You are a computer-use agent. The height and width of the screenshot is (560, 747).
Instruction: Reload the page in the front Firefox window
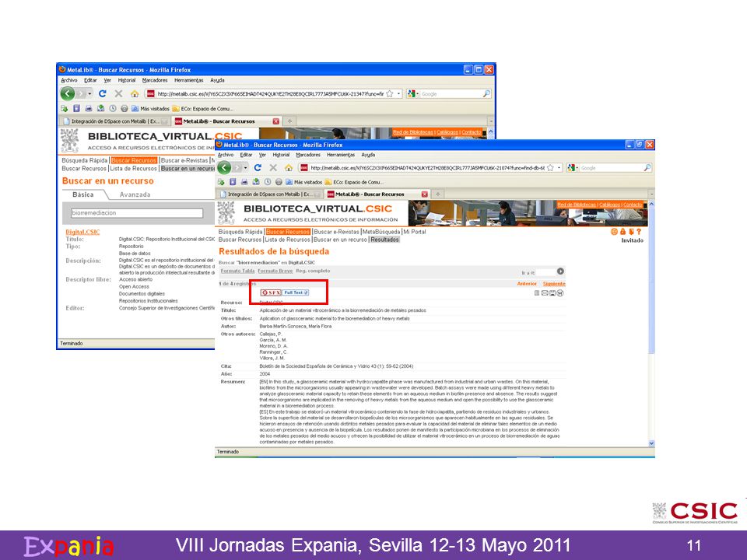click(x=258, y=168)
